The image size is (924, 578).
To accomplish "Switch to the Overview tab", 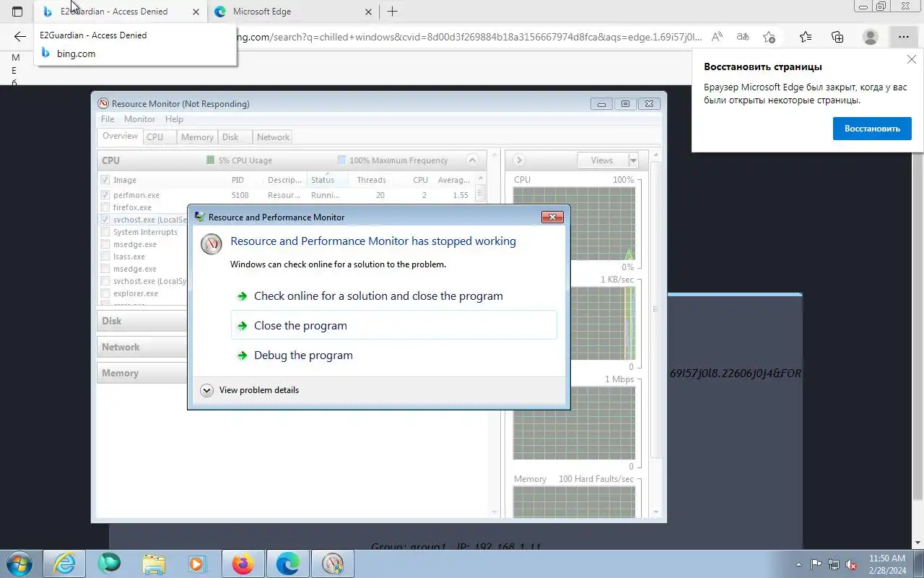I will [x=120, y=137].
